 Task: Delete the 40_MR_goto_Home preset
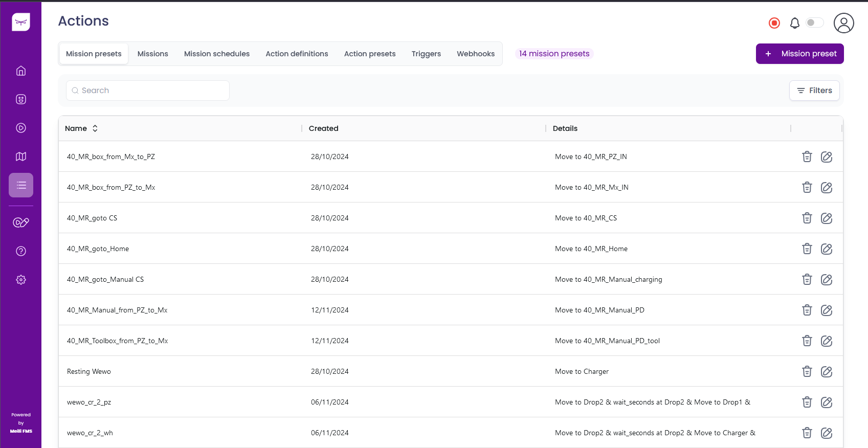[x=807, y=249]
